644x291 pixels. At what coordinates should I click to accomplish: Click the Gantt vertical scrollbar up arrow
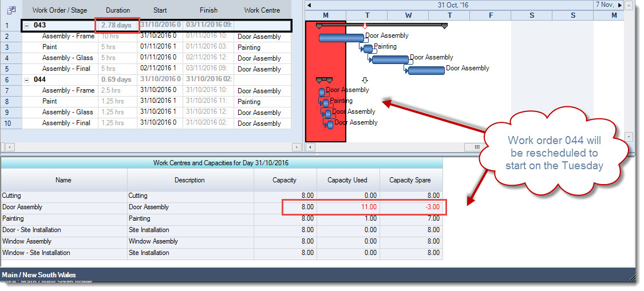(629, 5)
